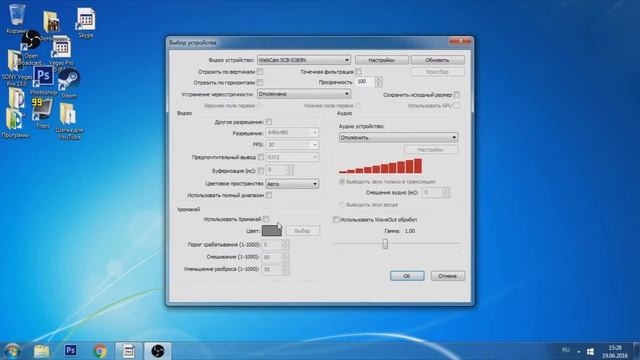Open the Аудио устройство dropdown

[x=398, y=138]
